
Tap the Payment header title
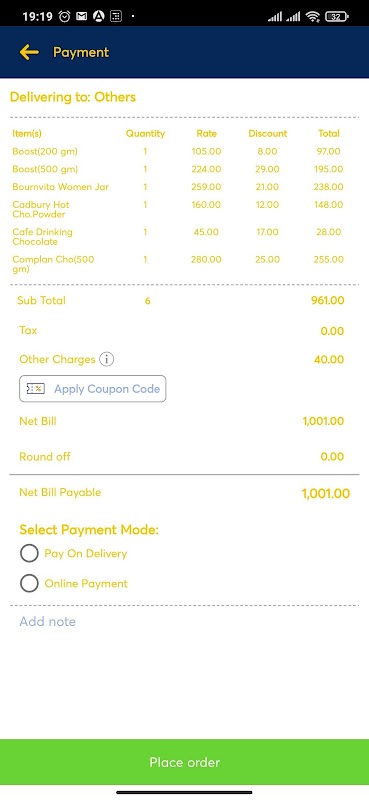pos(81,52)
